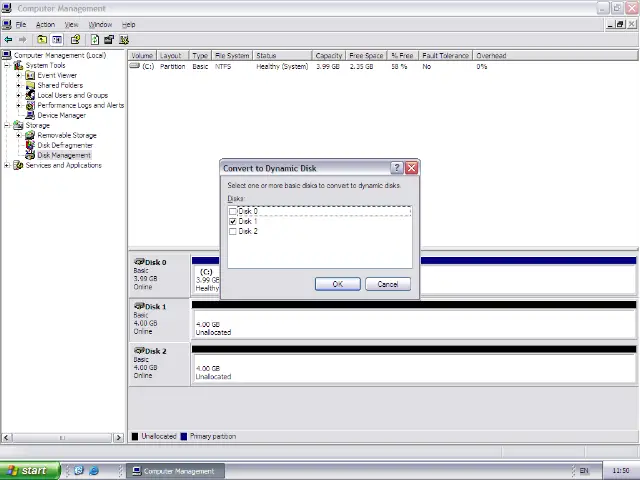Expand the Performance Logs and Alerts node
This screenshot has width=640, height=480.
[x=18, y=105]
